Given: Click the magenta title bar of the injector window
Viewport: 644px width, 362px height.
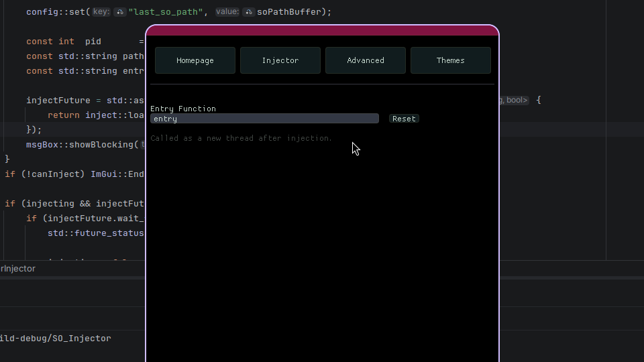Looking at the screenshot, I should coord(323,30).
